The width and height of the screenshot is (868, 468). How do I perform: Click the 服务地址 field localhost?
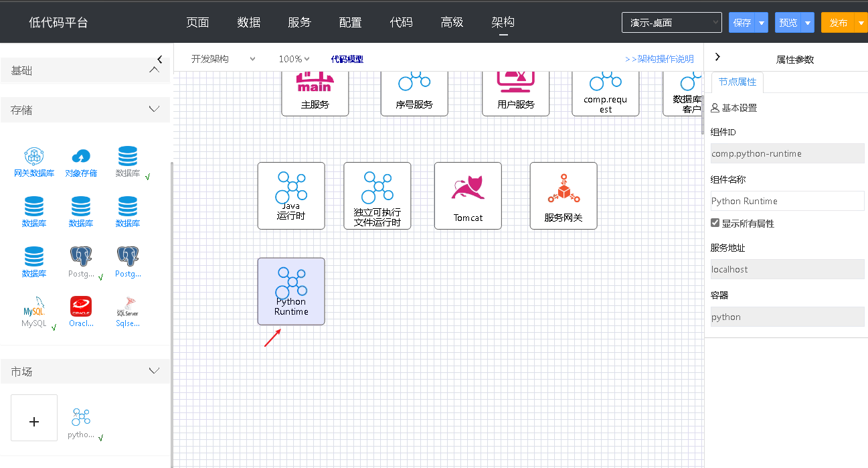coord(788,269)
